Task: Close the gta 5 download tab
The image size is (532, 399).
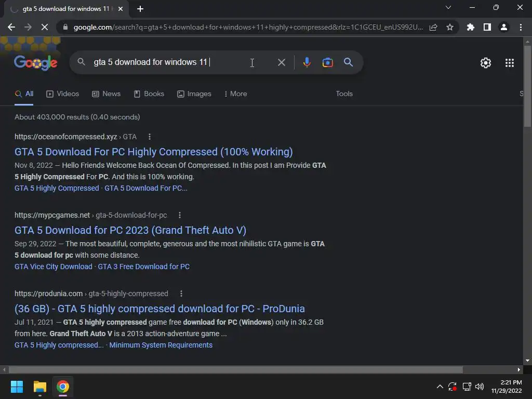Action: point(121,9)
